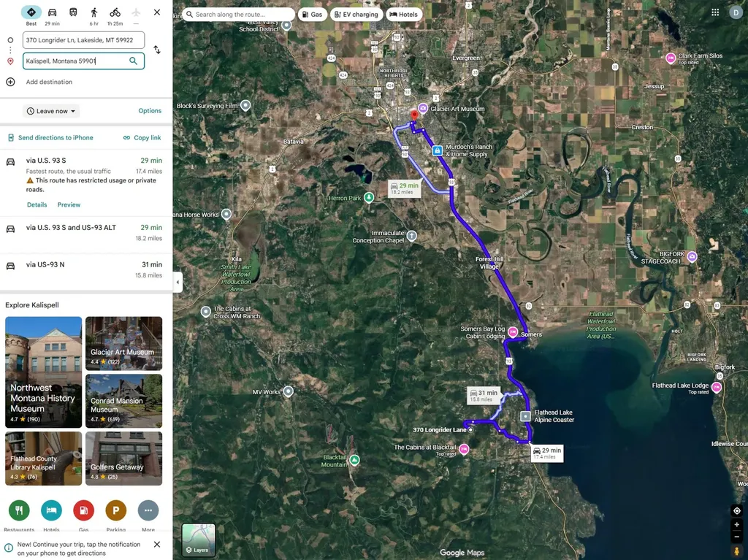Viewport: 748px width, 560px height.
Task: Select the Walking travel mode
Action: [x=94, y=12]
